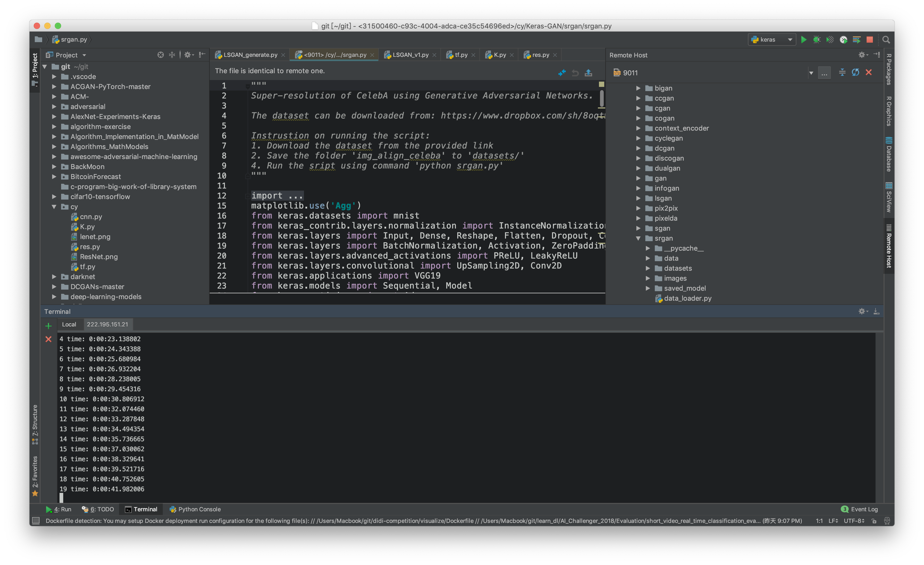
Task: Add new terminal session with plus icon
Action: click(x=48, y=325)
